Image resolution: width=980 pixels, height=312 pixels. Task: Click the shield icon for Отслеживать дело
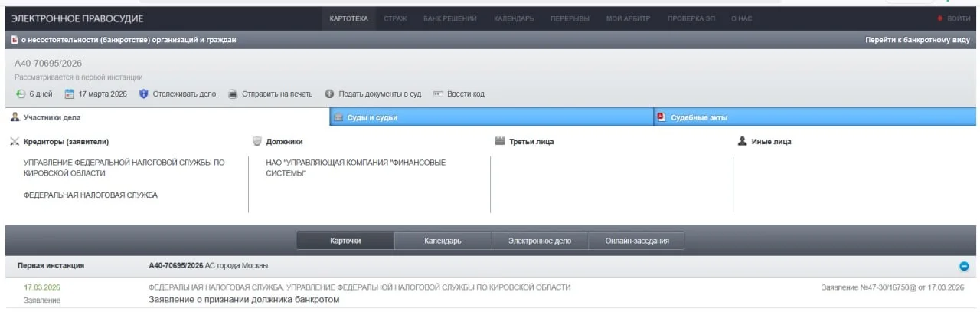(x=143, y=94)
